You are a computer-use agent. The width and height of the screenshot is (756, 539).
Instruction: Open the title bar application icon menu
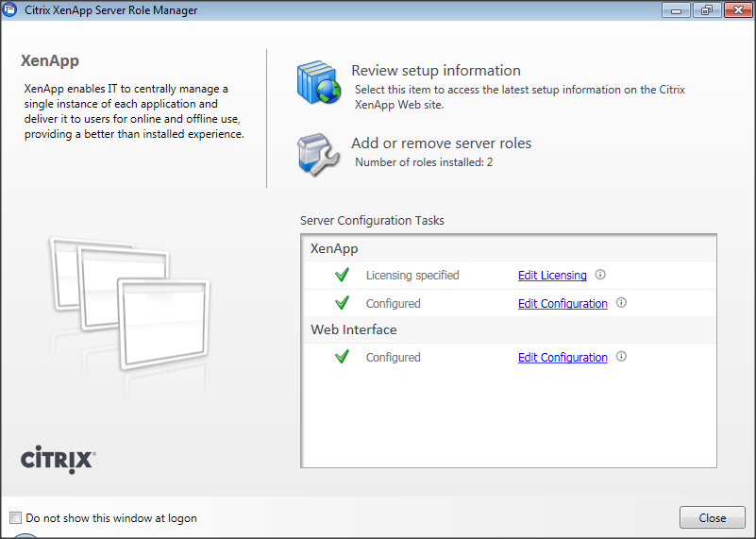pos(9,10)
